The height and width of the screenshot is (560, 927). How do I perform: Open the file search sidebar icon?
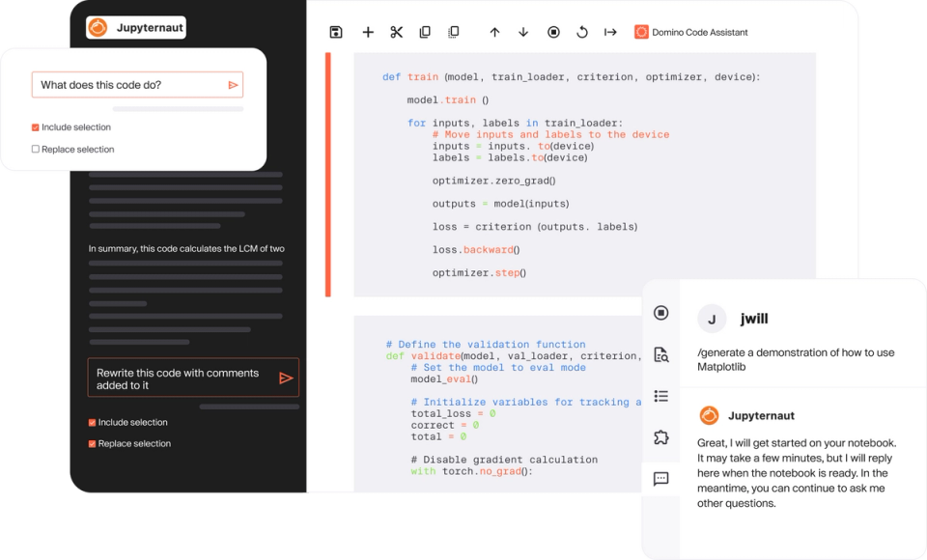(x=660, y=354)
